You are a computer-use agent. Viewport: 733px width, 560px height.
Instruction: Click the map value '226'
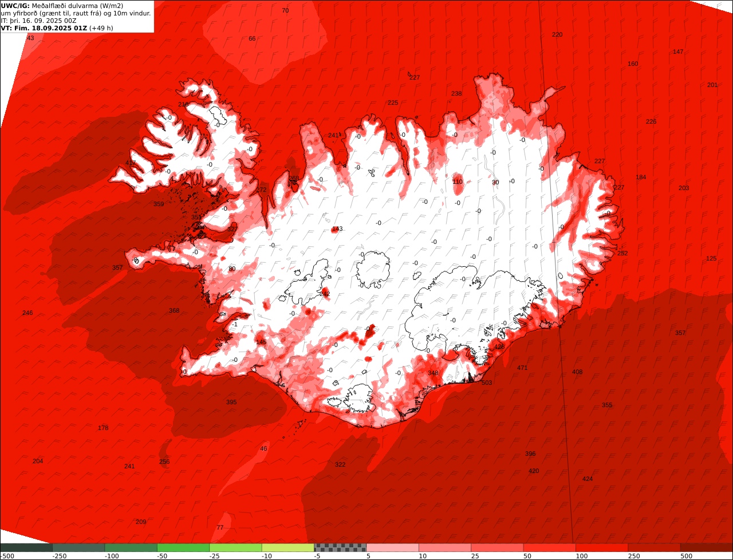coord(651,121)
